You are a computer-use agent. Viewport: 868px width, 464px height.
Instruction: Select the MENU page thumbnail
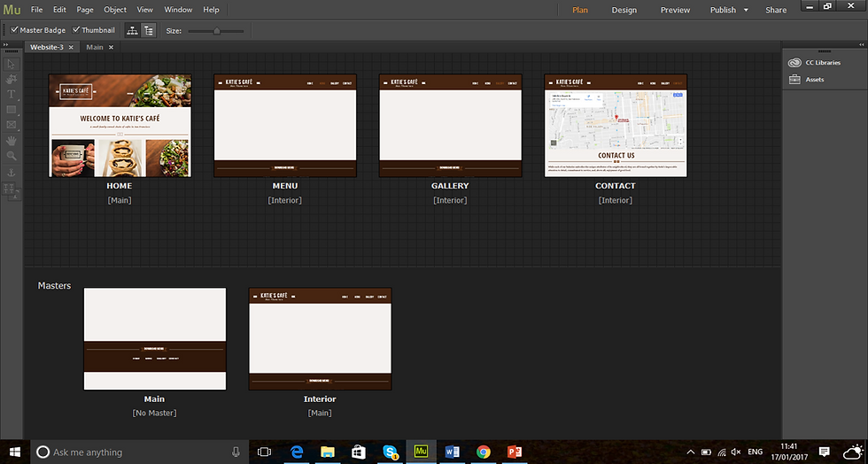pyautogui.click(x=285, y=126)
